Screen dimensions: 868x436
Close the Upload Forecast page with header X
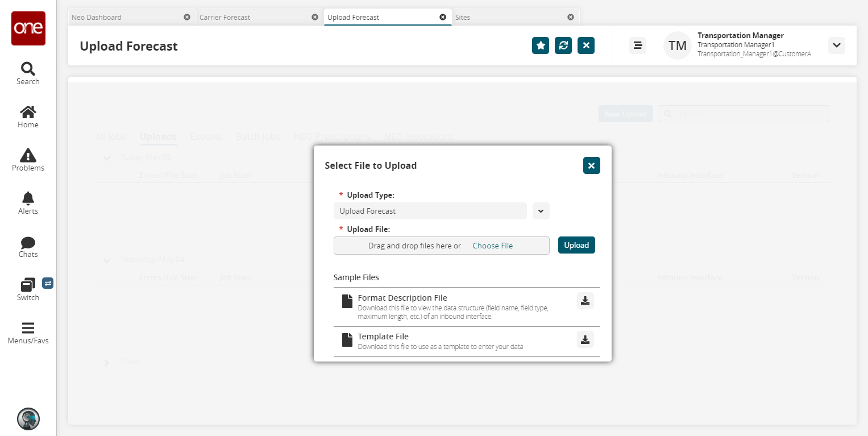click(586, 45)
